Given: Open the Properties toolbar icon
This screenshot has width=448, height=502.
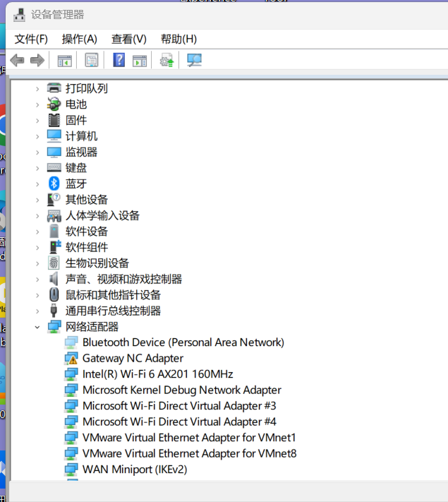Looking at the screenshot, I should pos(92,60).
